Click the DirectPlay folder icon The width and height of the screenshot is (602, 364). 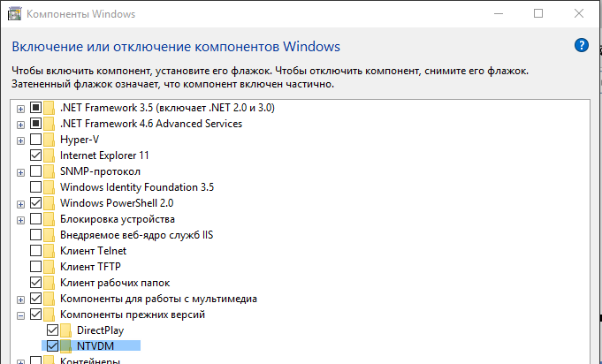66,330
